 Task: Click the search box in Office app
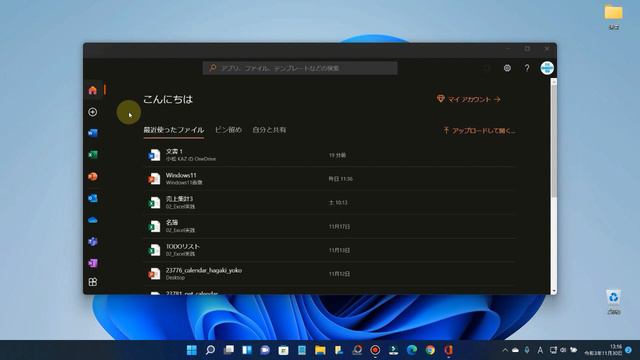pyautogui.click(x=300, y=68)
